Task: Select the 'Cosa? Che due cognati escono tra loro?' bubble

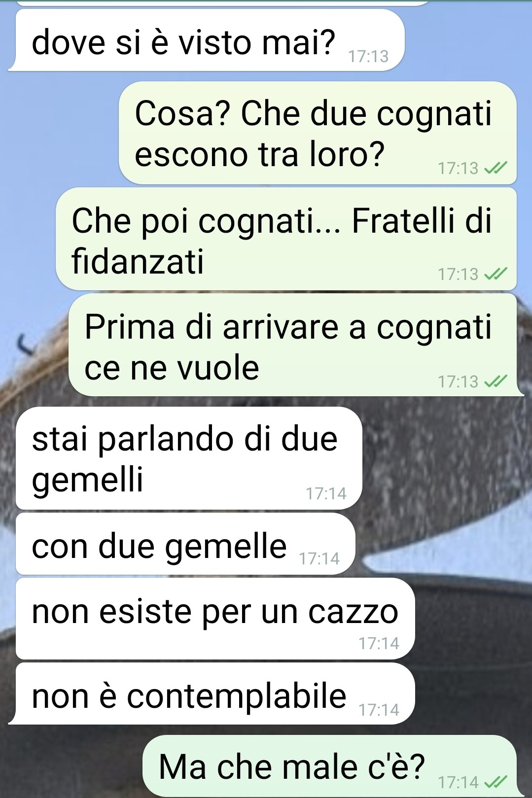Action: pos(318,133)
